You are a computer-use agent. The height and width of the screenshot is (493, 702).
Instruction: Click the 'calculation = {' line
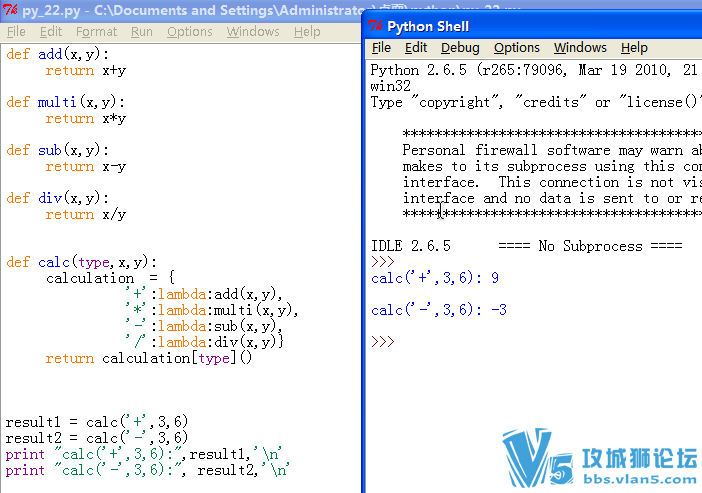[111, 278]
